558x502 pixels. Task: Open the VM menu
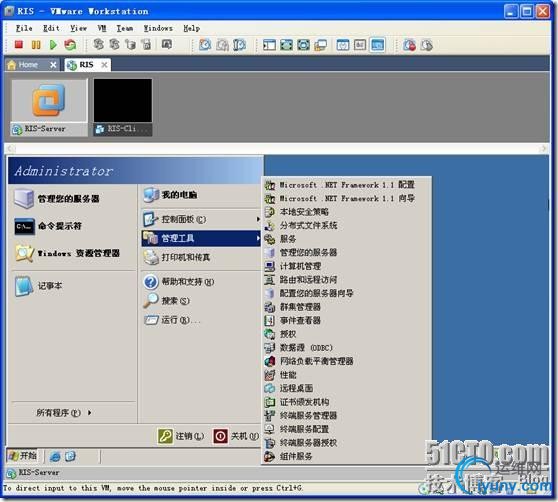point(102,28)
